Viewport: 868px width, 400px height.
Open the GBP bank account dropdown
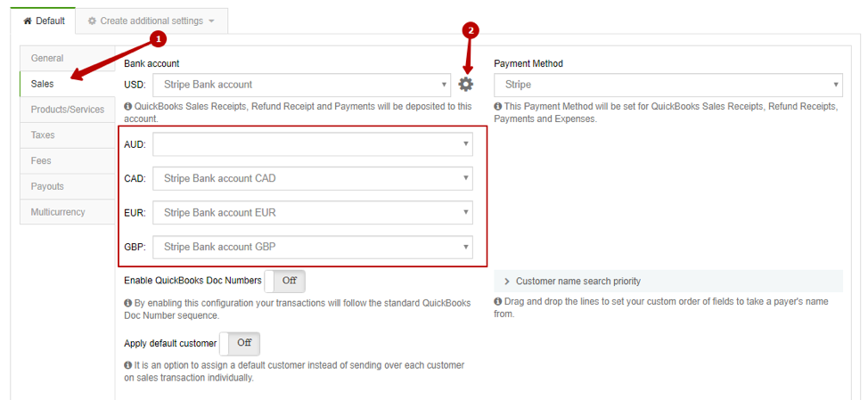[x=313, y=247]
